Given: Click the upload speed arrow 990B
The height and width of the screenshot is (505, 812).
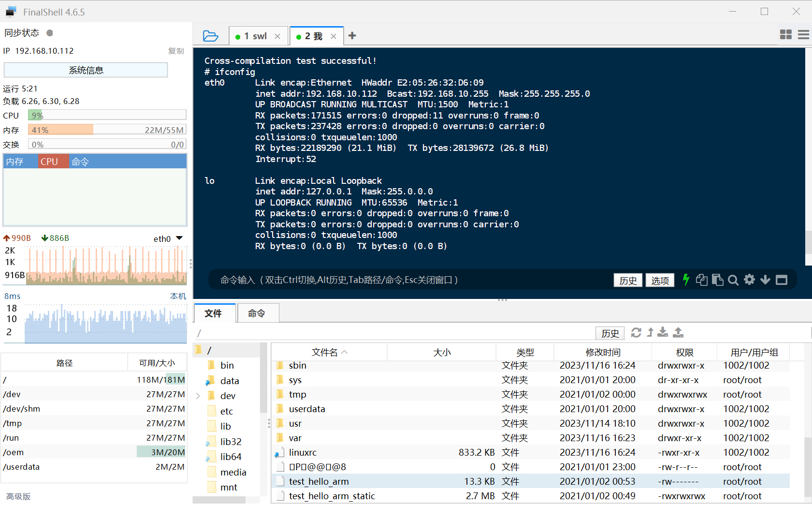Looking at the screenshot, I should pos(17,238).
